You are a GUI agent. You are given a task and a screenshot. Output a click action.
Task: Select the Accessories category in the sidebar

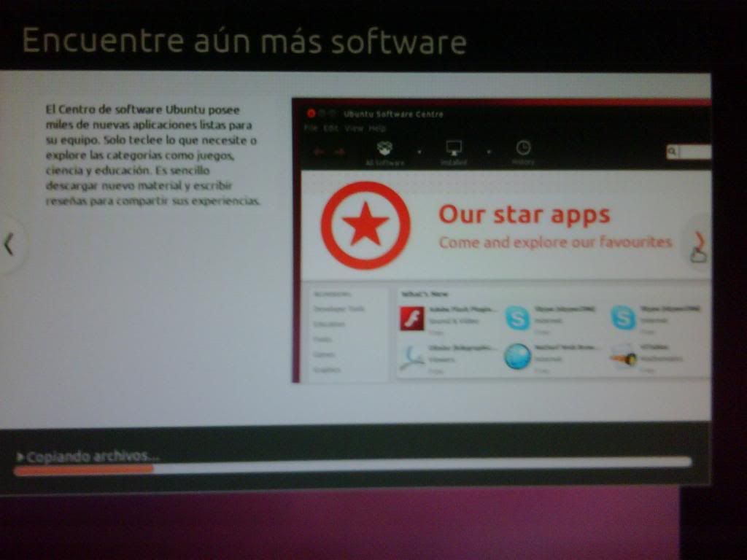[x=332, y=294]
